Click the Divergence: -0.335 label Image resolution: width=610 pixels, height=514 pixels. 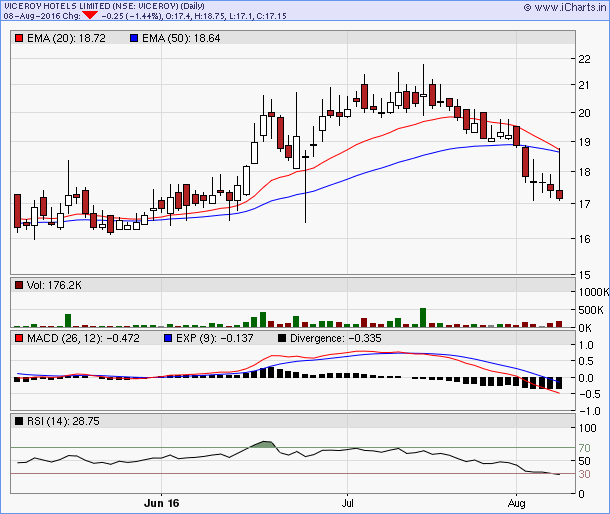tap(336, 338)
